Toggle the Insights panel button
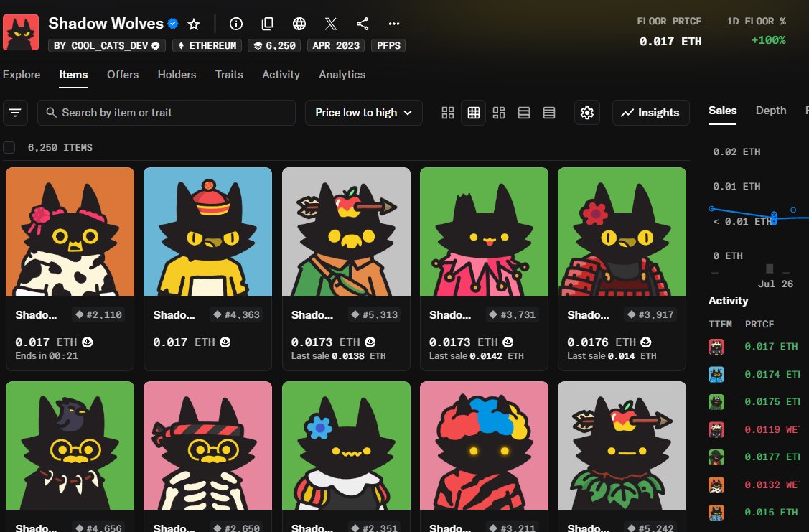This screenshot has width=809, height=532. pyautogui.click(x=650, y=113)
